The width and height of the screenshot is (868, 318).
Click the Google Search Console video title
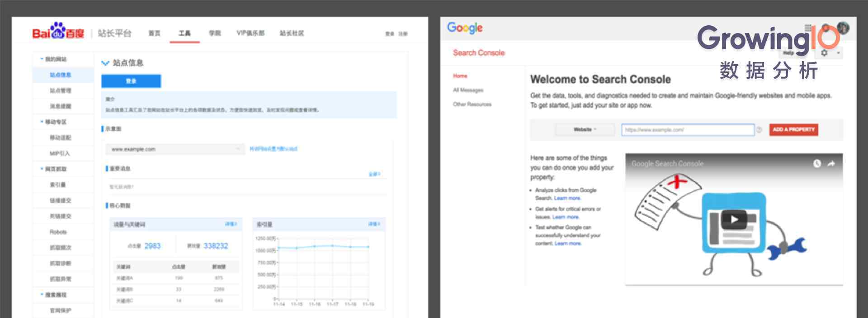(667, 164)
